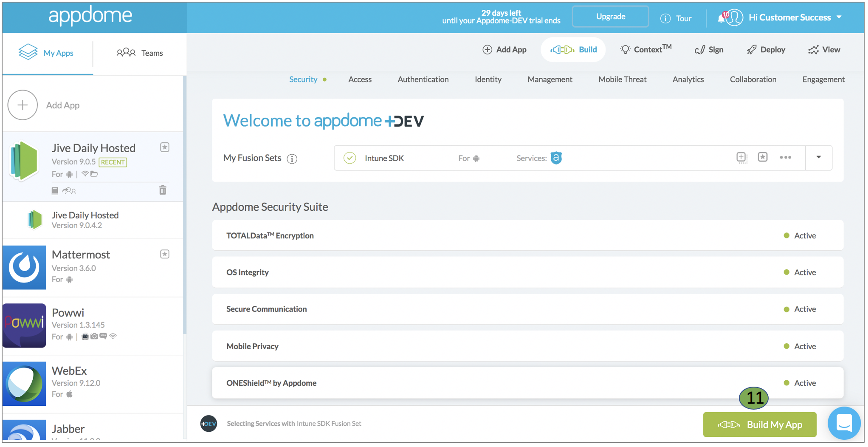This screenshot has width=868, height=447.
Task: Click the circular Add App plus in sidebar
Action: click(x=23, y=105)
